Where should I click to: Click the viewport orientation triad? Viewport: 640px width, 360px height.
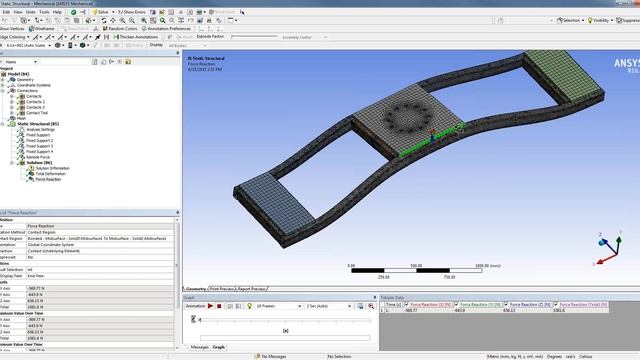click(x=608, y=248)
